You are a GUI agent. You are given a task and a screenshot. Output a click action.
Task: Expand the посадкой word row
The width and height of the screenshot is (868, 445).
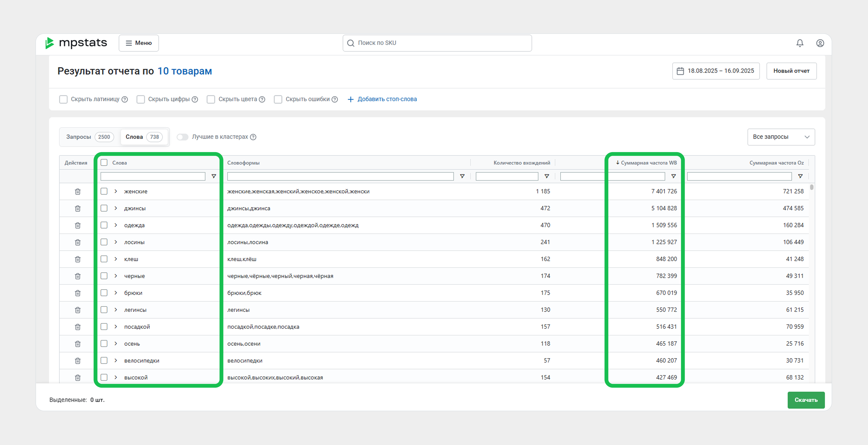tap(116, 327)
